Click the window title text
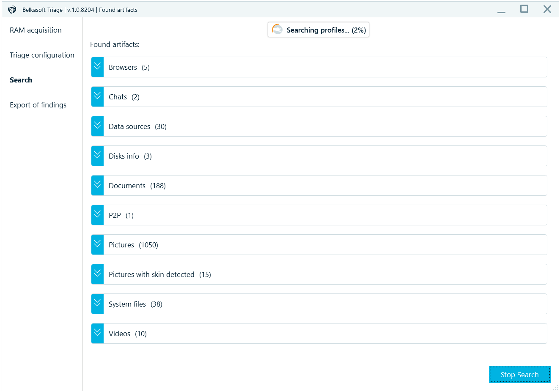Screen dimensions: 560x392 (80, 10)
